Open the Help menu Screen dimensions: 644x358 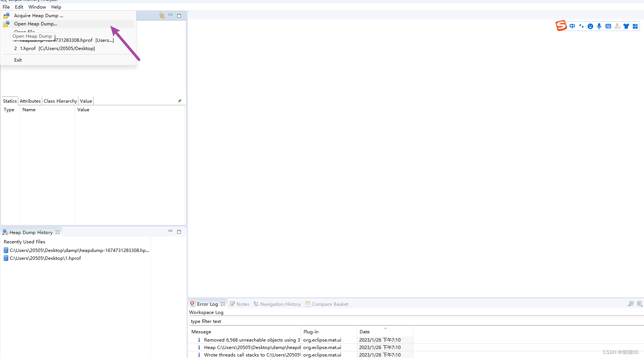[x=56, y=7]
